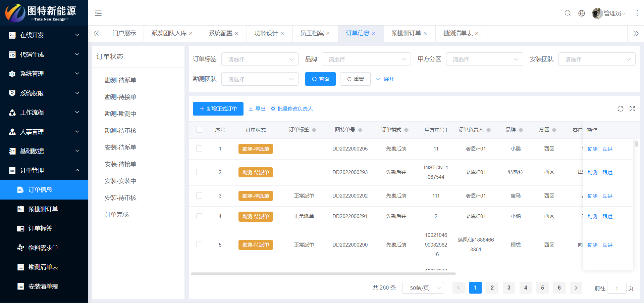The height and width of the screenshot is (303, 644).
Task: Switch to the 门户展示 tab
Action: 124,34
